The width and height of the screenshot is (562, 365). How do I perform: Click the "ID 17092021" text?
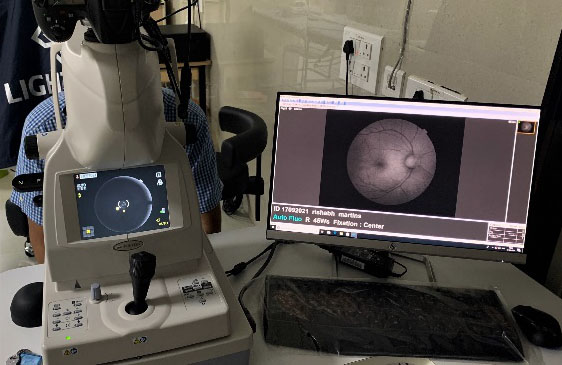(291, 210)
